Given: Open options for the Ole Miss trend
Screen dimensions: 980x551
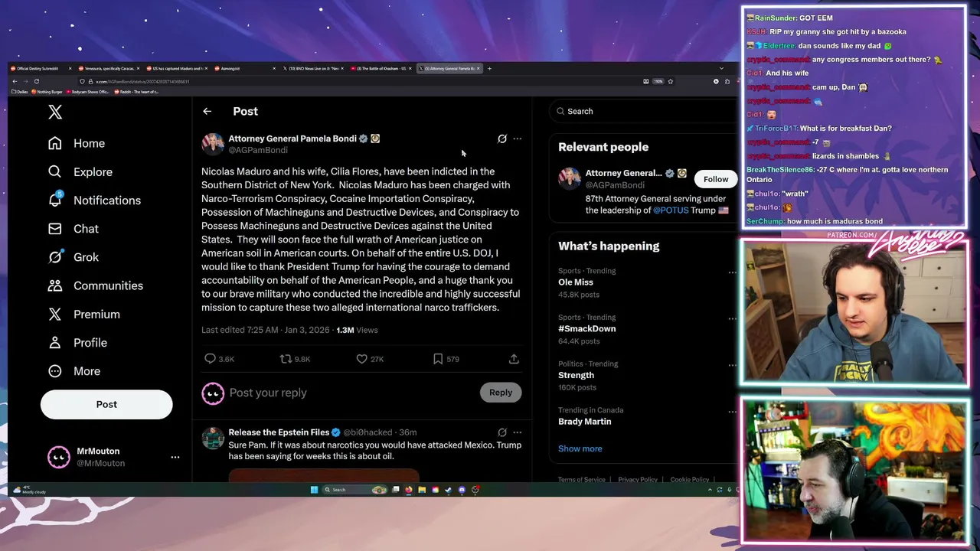Looking at the screenshot, I should click(x=732, y=272).
